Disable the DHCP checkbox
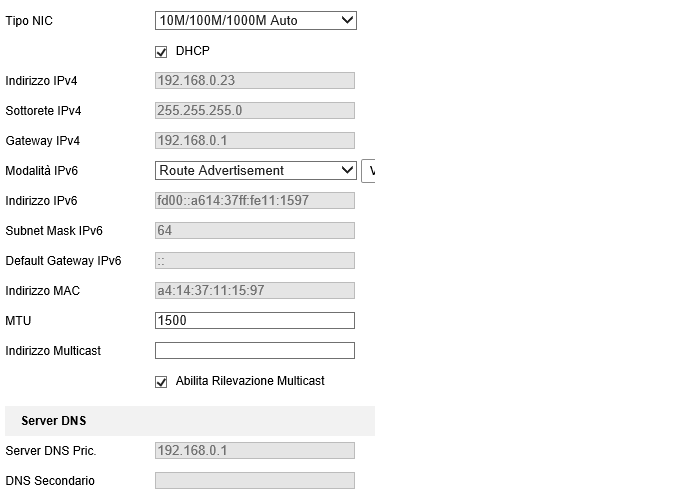 tap(161, 52)
